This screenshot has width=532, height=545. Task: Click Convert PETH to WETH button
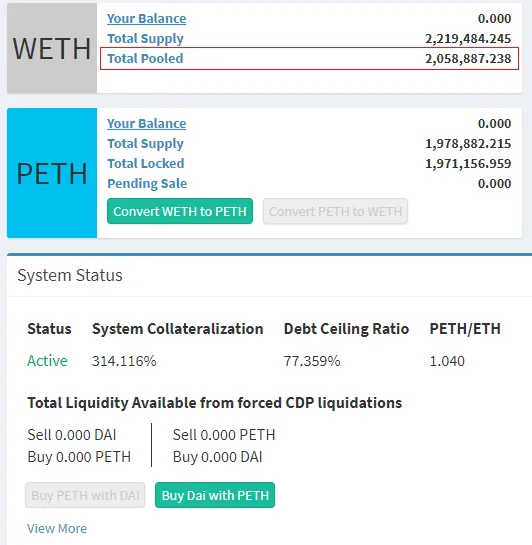click(x=335, y=211)
